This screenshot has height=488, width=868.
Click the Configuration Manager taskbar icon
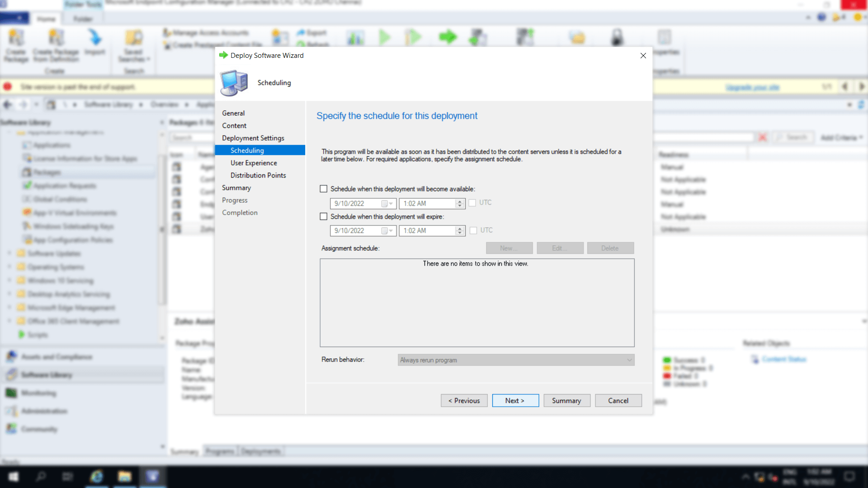pyautogui.click(x=153, y=477)
